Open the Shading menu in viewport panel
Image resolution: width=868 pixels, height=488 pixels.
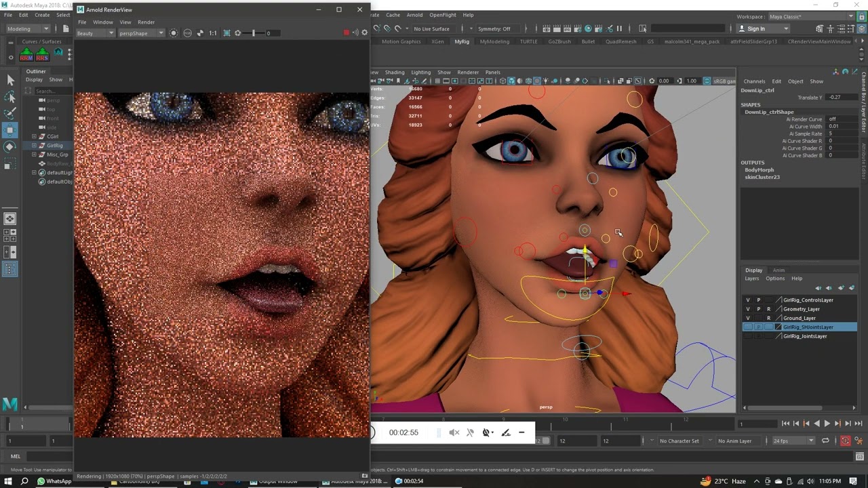(395, 73)
